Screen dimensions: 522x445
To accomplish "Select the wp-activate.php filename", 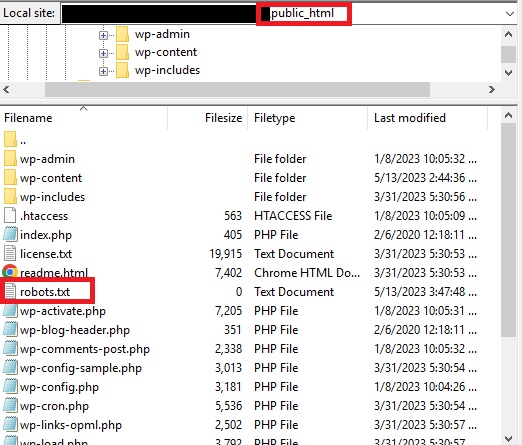I will click(x=63, y=311).
